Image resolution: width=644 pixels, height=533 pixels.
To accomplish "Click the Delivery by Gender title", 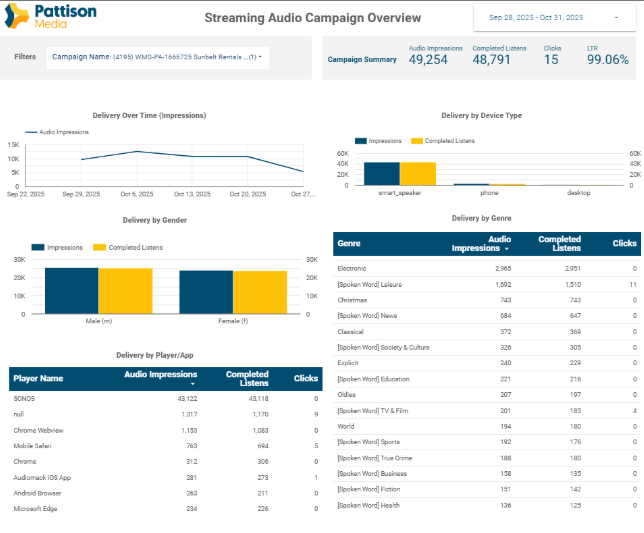I will point(154,221).
